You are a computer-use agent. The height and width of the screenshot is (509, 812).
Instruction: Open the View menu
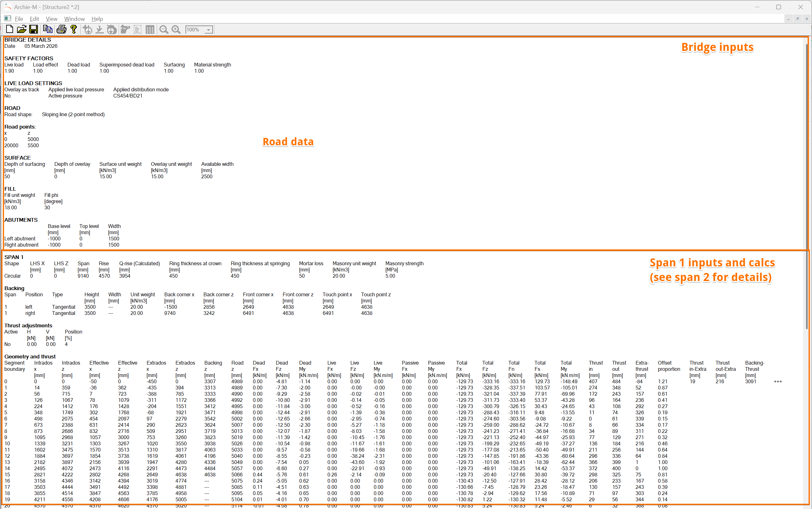(x=52, y=19)
